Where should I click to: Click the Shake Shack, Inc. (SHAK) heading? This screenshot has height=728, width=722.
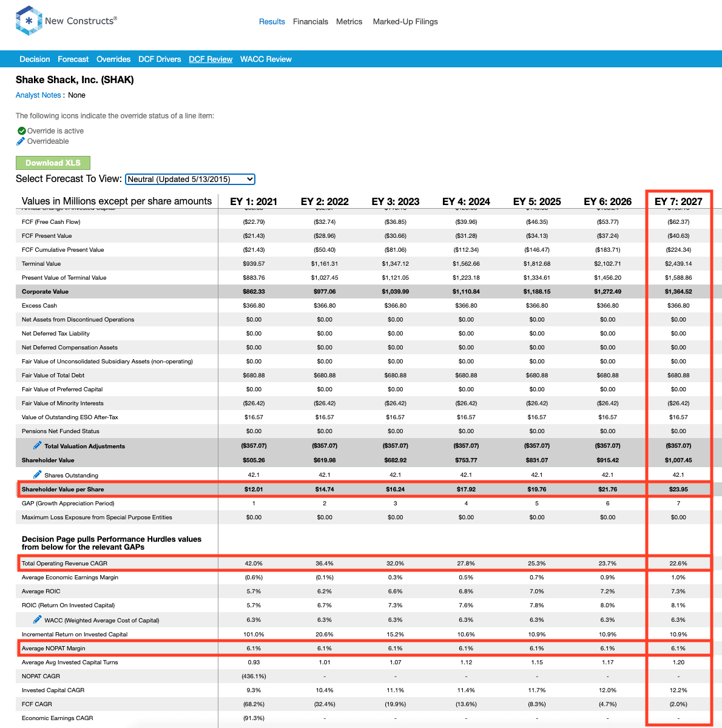[75, 79]
